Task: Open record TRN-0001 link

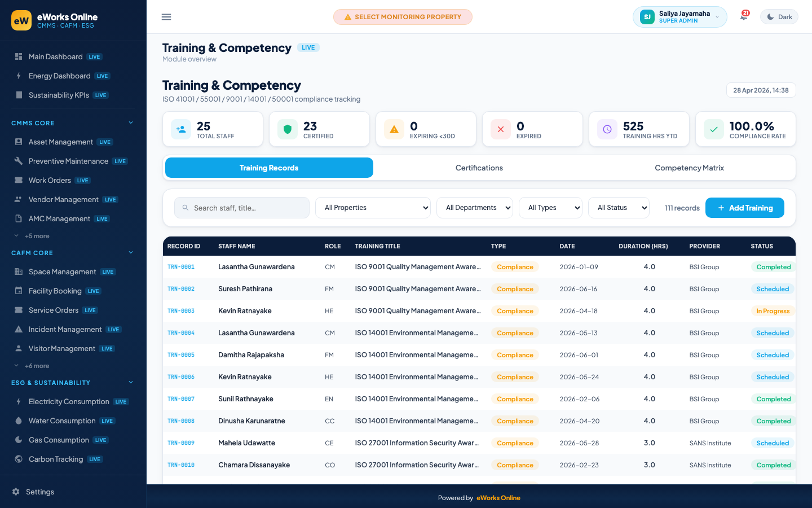Action: point(181,267)
